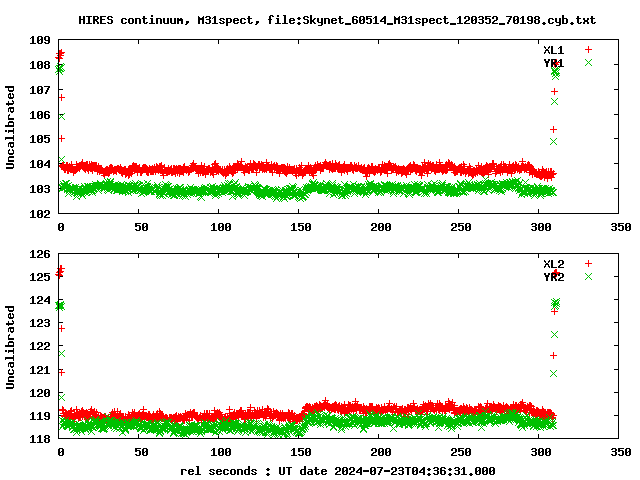Click the plot title mentioning HIRES continuum

pos(337,20)
